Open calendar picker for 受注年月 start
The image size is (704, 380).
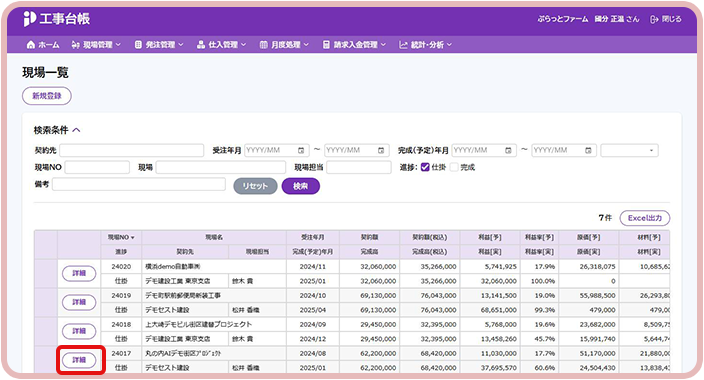[301, 150]
